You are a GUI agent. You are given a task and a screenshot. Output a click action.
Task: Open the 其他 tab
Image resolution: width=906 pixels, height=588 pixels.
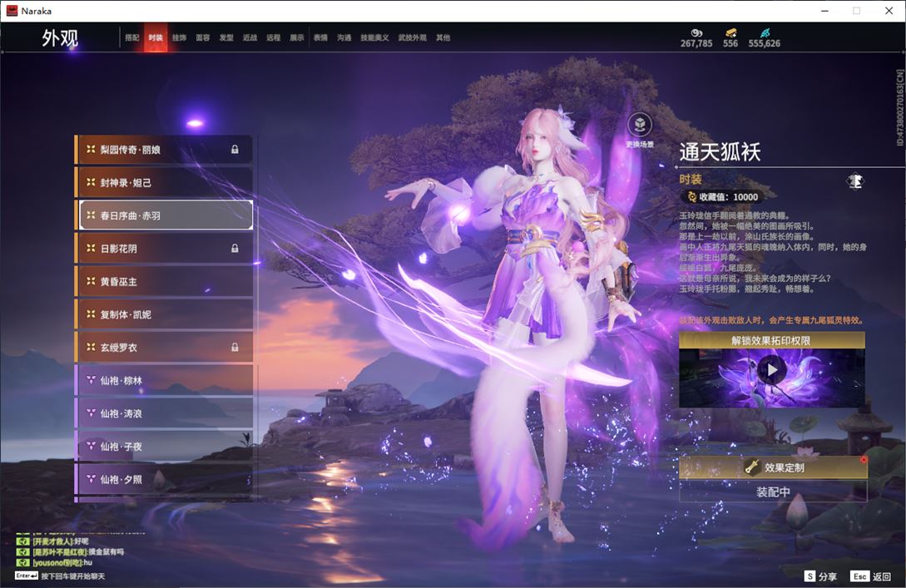click(x=443, y=37)
